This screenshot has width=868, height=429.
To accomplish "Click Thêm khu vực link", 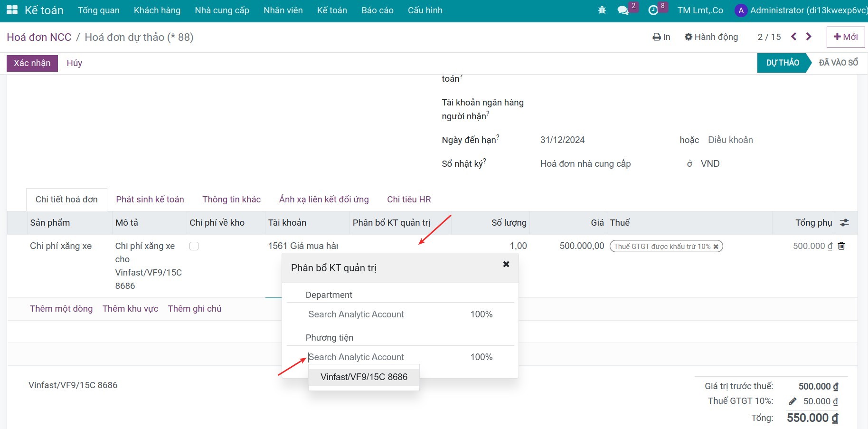I will pos(131,309).
